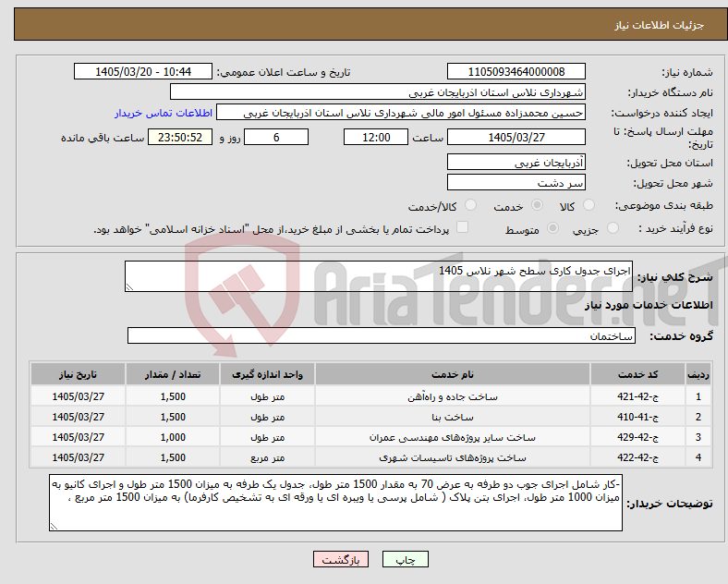Select the خدمت radio button
Viewport: 728px width, 584px height.
click(x=537, y=205)
